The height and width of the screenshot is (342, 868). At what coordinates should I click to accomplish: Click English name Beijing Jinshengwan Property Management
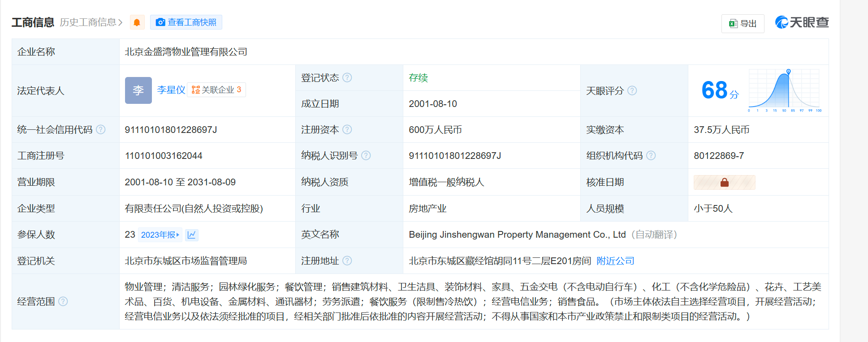point(517,235)
